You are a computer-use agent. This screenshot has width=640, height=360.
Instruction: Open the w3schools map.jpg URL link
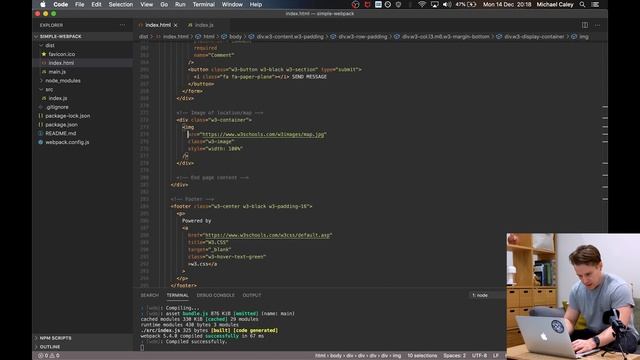(x=263, y=134)
